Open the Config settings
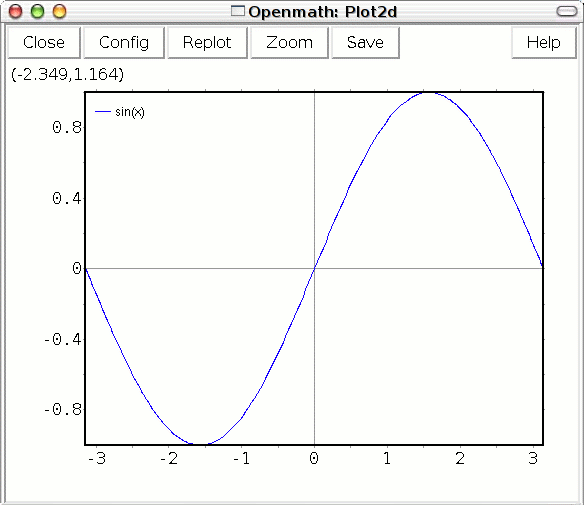 pos(124,42)
